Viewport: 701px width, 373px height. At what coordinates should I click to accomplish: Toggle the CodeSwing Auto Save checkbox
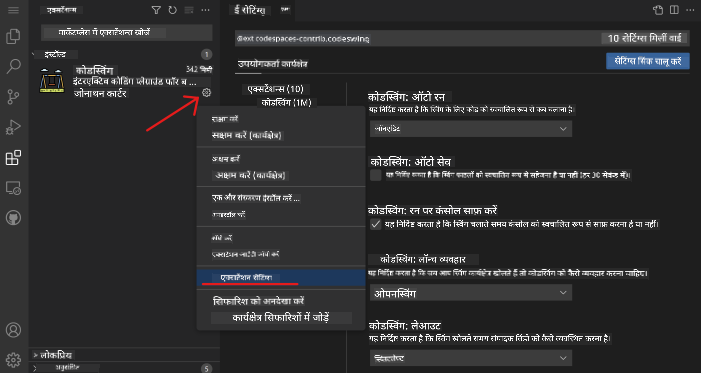pyautogui.click(x=376, y=175)
